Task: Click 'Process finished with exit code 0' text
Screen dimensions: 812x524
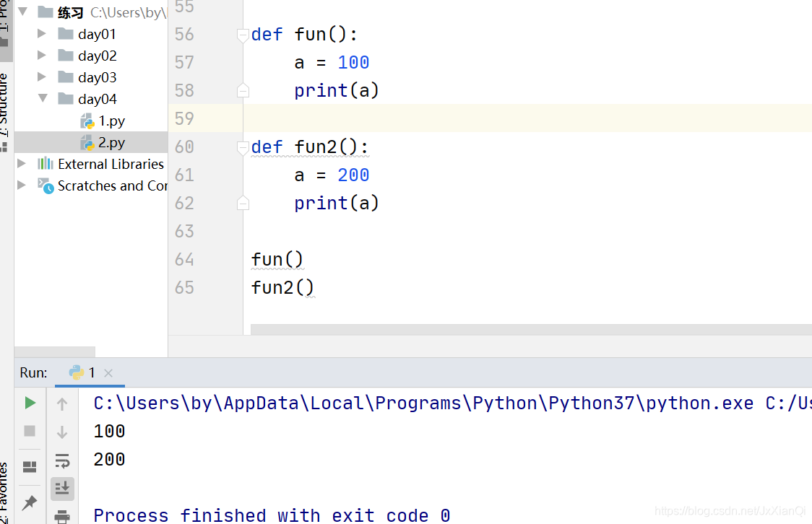Action: pyautogui.click(x=272, y=515)
